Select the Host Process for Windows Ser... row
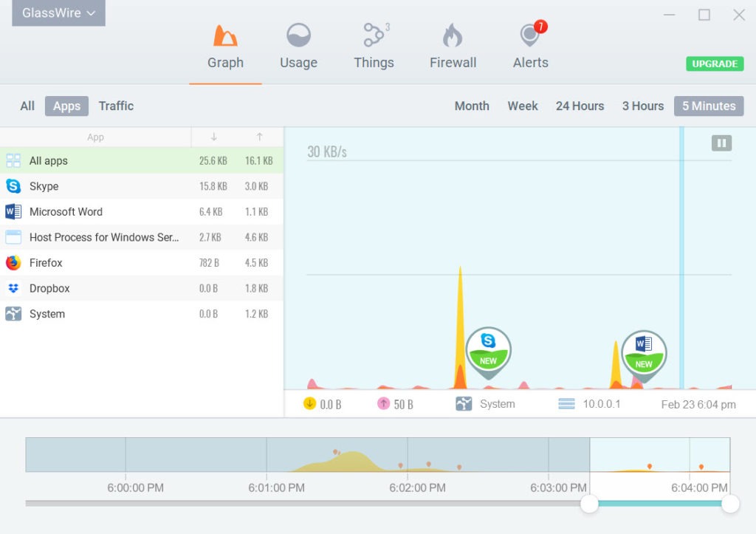The height and width of the screenshot is (534, 756). coord(142,237)
